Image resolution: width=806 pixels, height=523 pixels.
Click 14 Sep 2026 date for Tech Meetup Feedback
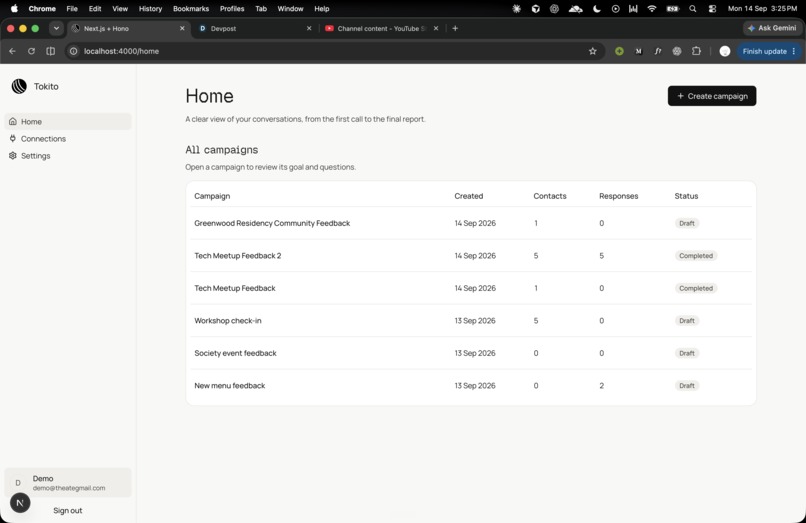(x=475, y=288)
